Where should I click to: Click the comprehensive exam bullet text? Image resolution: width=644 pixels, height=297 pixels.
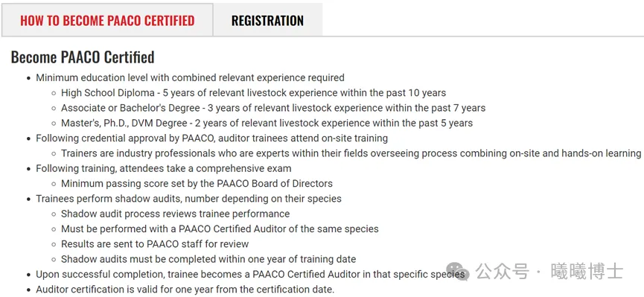tap(164, 168)
